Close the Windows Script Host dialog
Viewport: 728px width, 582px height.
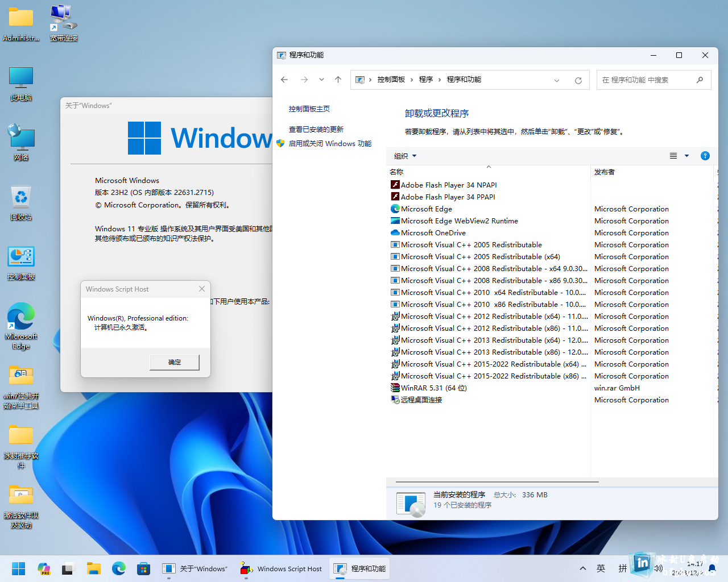202,289
